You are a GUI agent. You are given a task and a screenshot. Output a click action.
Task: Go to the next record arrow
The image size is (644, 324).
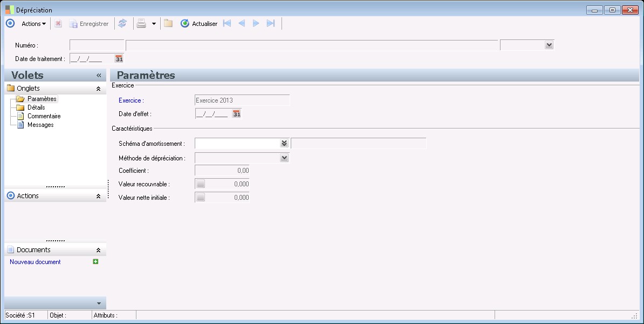[256, 23]
